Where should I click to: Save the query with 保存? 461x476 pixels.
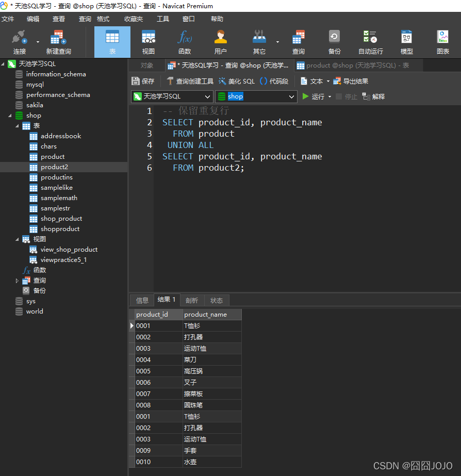143,81
